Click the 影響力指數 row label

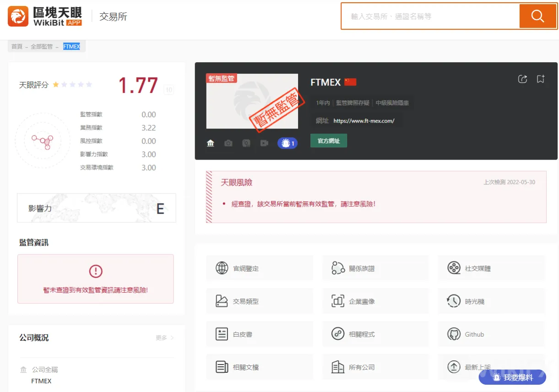pyautogui.click(x=94, y=154)
